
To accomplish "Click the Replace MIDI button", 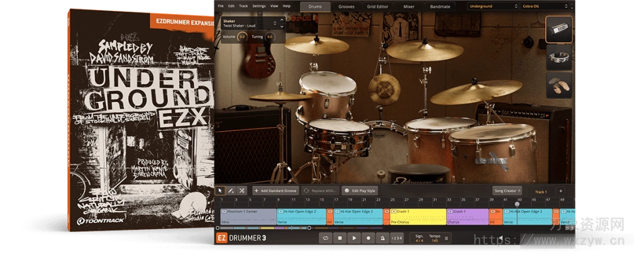I will click(x=320, y=191).
